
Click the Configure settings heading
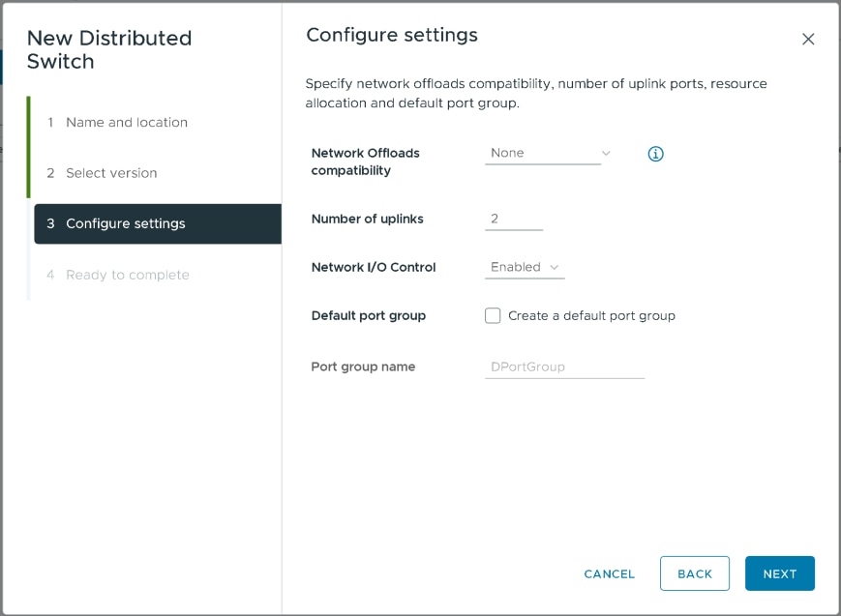[x=392, y=35]
